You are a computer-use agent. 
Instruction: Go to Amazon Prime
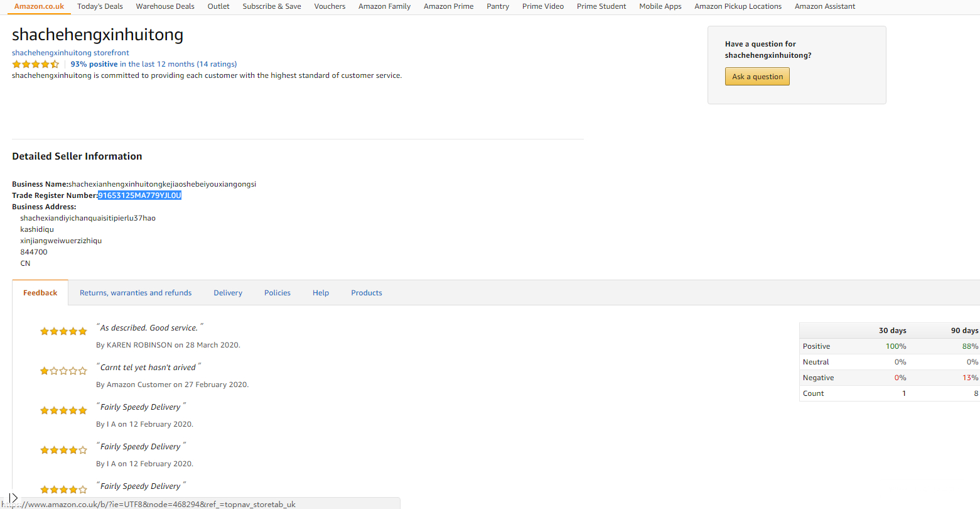tap(448, 6)
